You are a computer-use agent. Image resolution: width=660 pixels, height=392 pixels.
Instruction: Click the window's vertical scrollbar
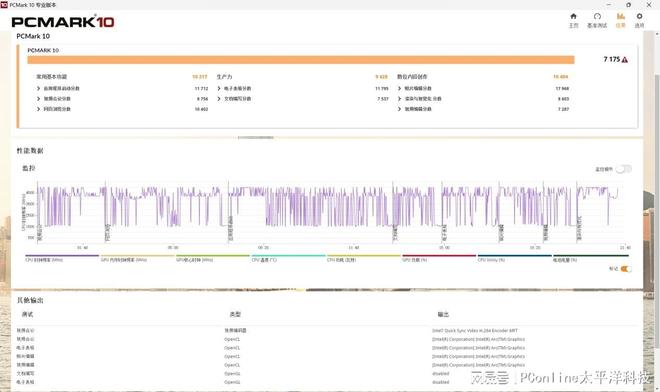point(657,211)
